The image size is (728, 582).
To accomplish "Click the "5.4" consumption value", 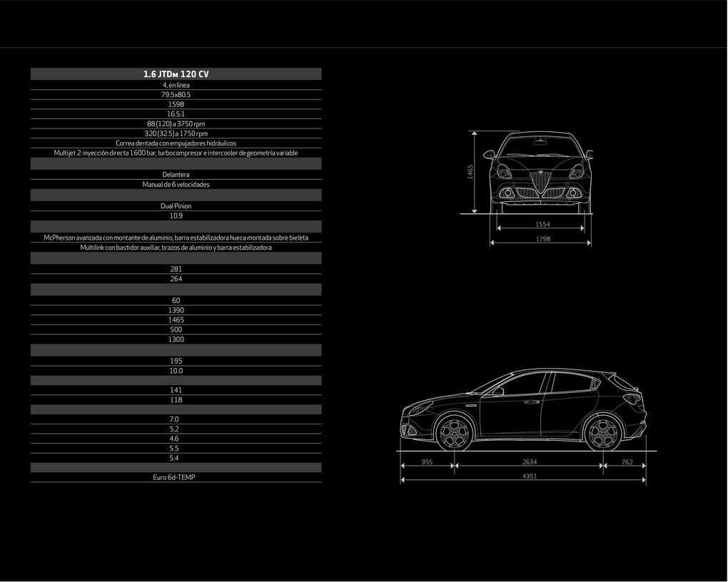I will [174, 458].
